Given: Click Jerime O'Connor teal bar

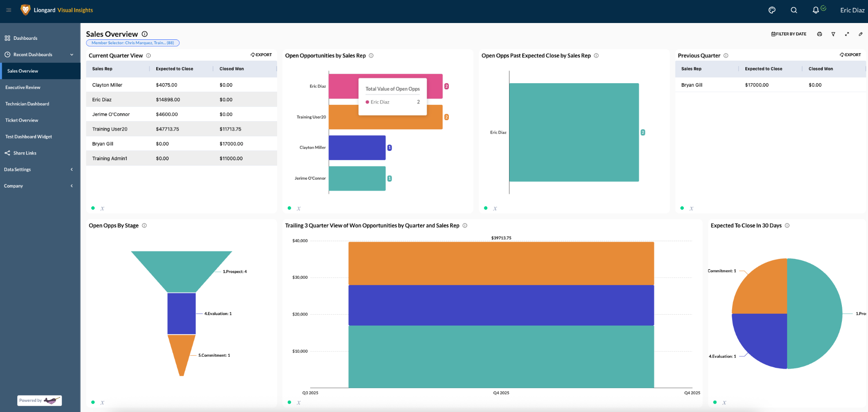Looking at the screenshot, I should 357,178.
